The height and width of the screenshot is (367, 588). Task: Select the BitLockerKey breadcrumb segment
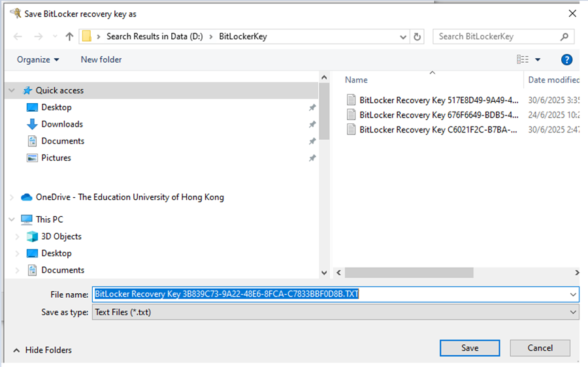point(243,37)
